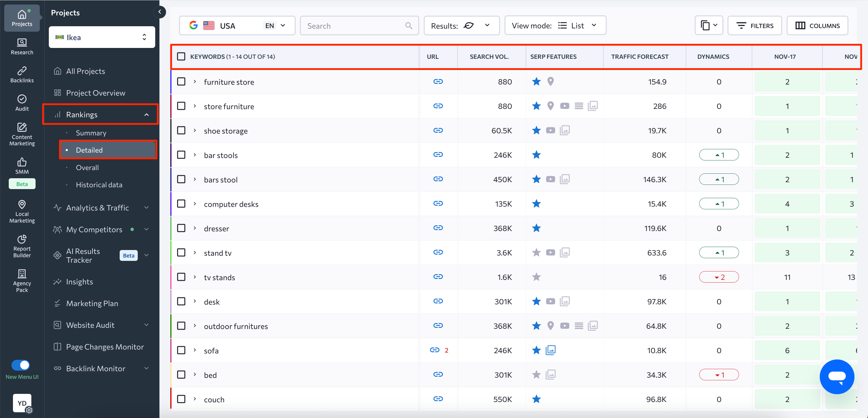Collapse the sidebar with the arrow button

[x=160, y=12]
